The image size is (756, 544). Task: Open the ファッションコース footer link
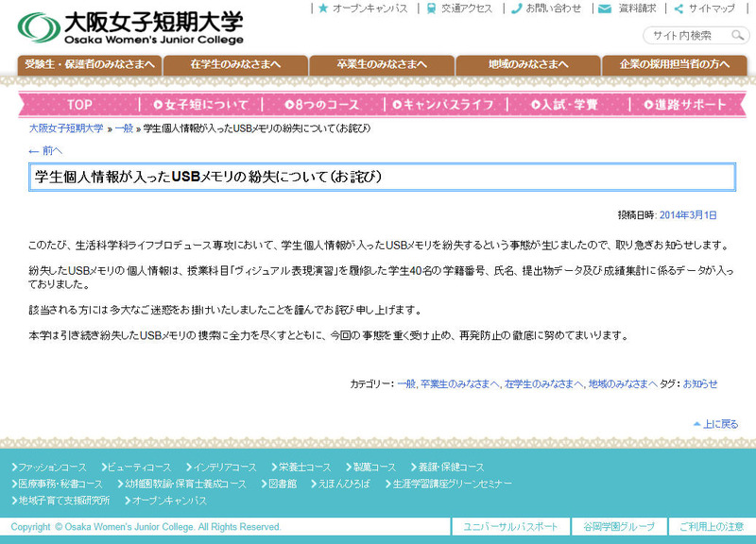(49, 467)
